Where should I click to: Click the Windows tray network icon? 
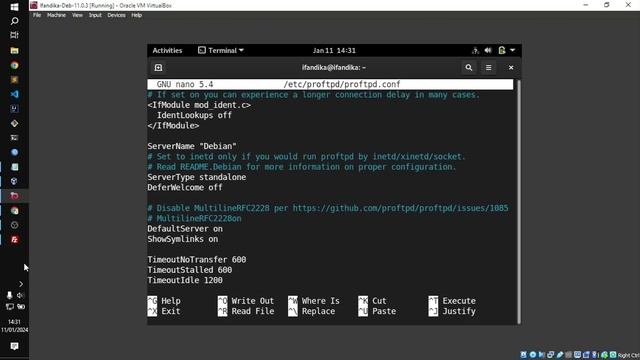(x=9, y=307)
